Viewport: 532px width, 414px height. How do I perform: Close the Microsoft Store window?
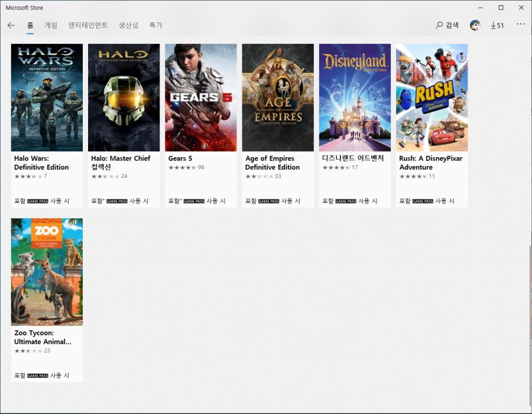point(521,8)
